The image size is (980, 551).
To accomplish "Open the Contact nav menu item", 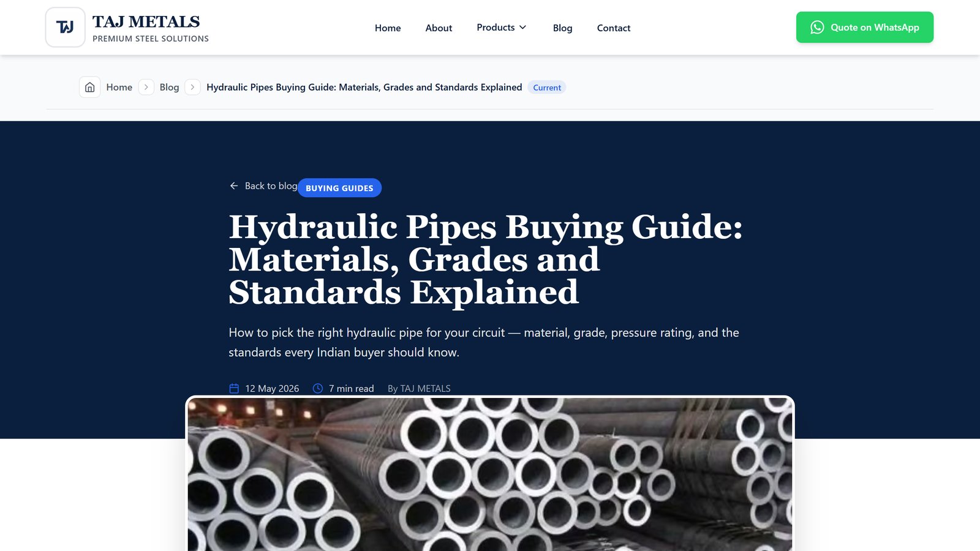I will tap(614, 28).
